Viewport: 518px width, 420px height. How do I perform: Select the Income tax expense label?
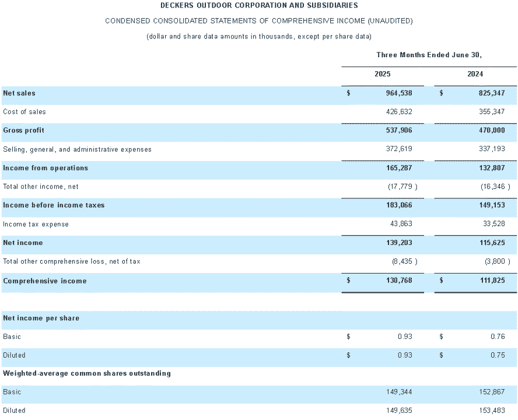[36, 224]
